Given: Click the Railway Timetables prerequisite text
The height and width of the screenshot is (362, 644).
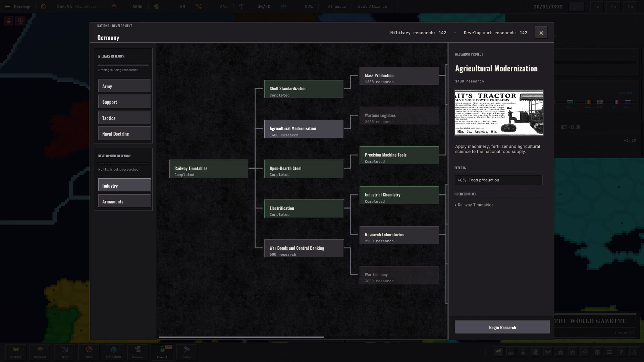Looking at the screenshot, I should 475,205.
